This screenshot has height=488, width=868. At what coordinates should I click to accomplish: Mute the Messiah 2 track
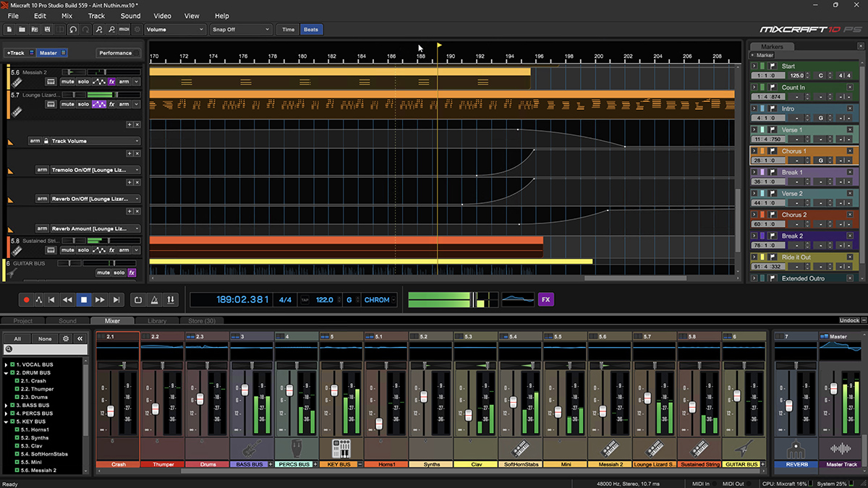click(x=67, y=82)
